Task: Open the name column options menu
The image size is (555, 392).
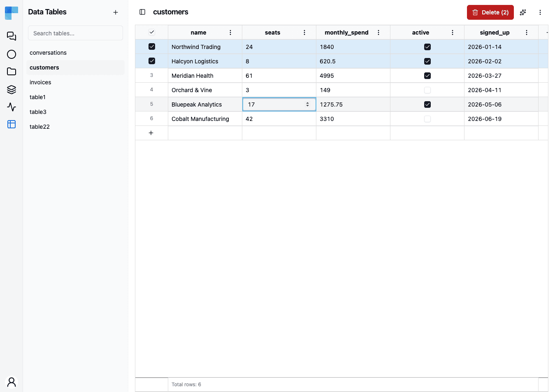Action: tap(230, 32)
